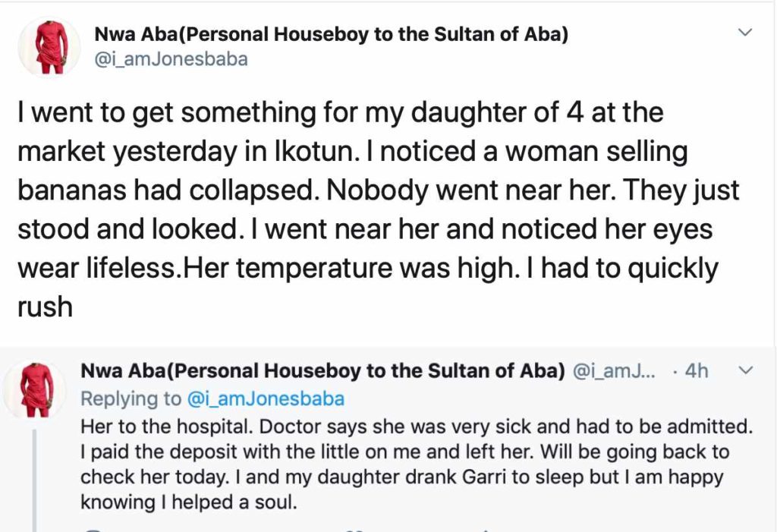Open the main tweet text about the Ikotun market
The image size is (777, 532).
pyautogui.click(x=379, y=209)
